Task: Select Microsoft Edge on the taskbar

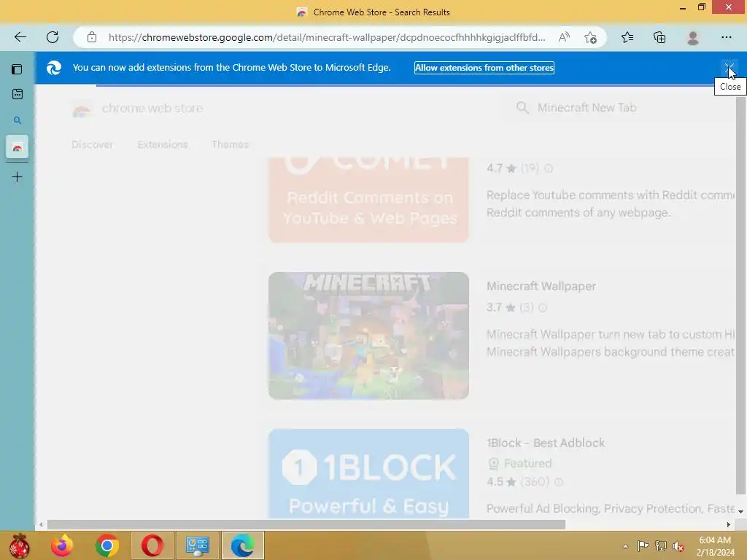Action: [242, 545]
